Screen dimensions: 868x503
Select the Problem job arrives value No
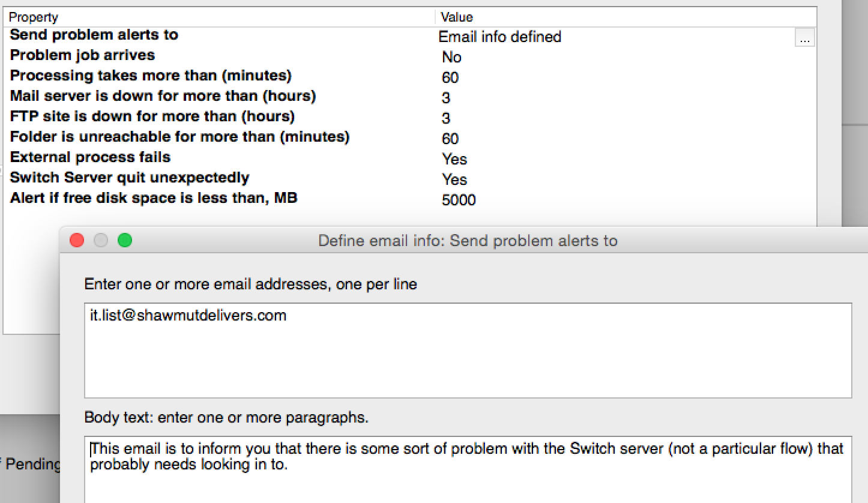coord(451,57)
